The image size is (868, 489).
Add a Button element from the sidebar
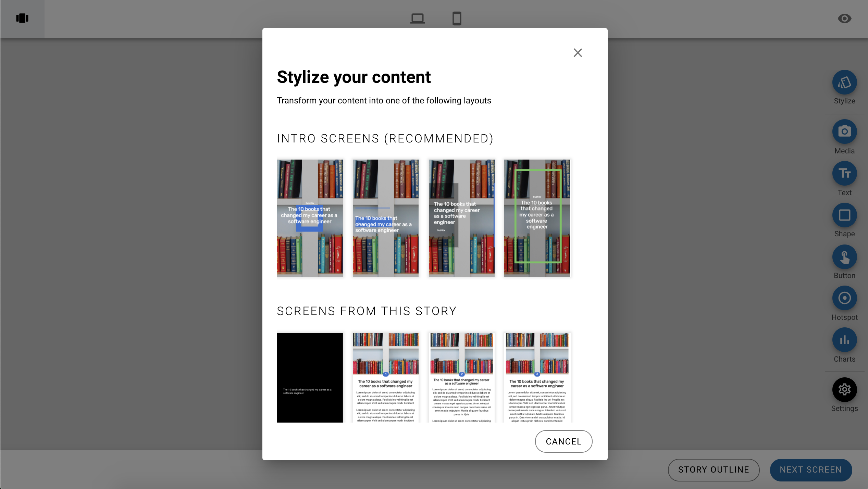coord(844,257)
